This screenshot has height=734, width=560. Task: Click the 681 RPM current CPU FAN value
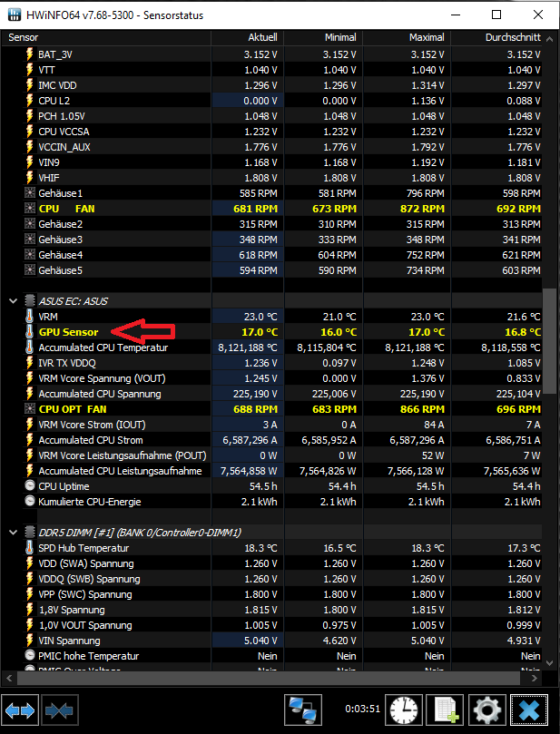tap(255, 209)
